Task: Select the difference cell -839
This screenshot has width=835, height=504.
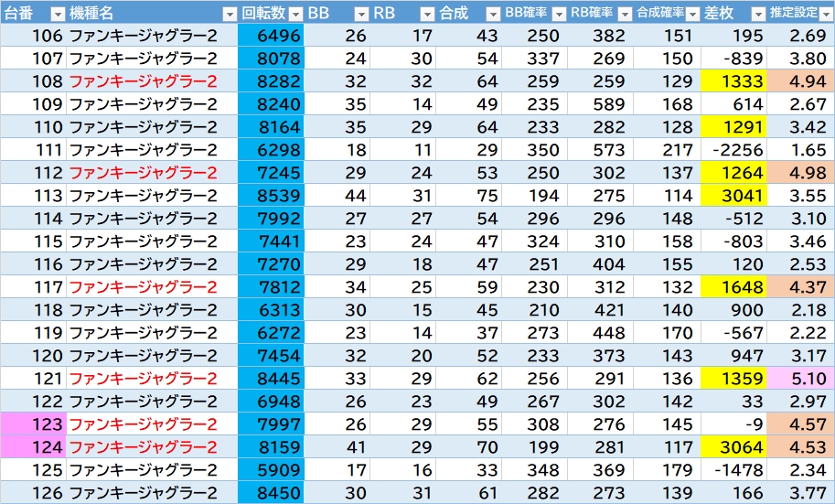Action: pos(733,59)
